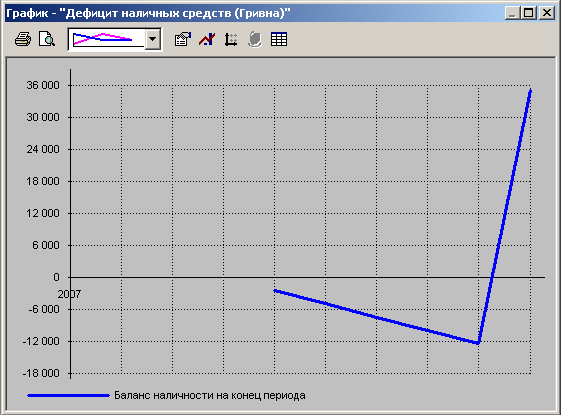Click the Print chart icon
Screen dimensions: 561x415
tap(23, 39)
